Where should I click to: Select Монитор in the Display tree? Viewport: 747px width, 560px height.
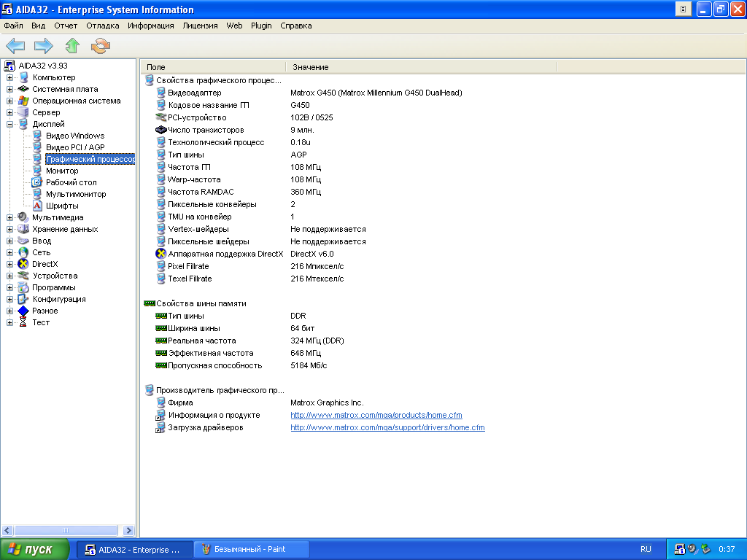62,171
